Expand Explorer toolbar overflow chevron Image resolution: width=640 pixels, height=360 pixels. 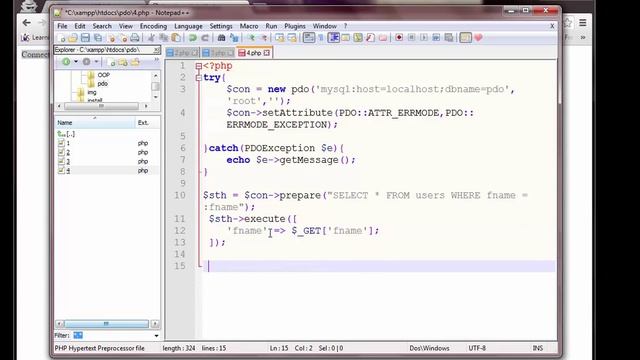[156, 60]
